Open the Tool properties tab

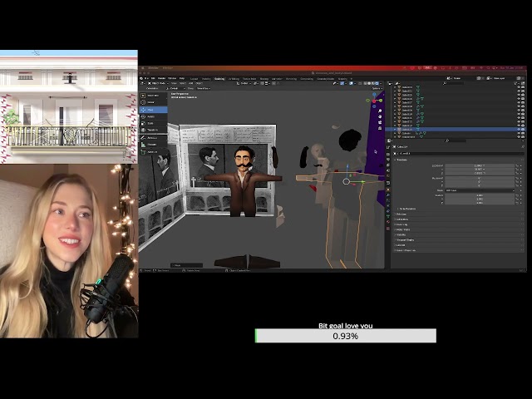click(388, 147)
